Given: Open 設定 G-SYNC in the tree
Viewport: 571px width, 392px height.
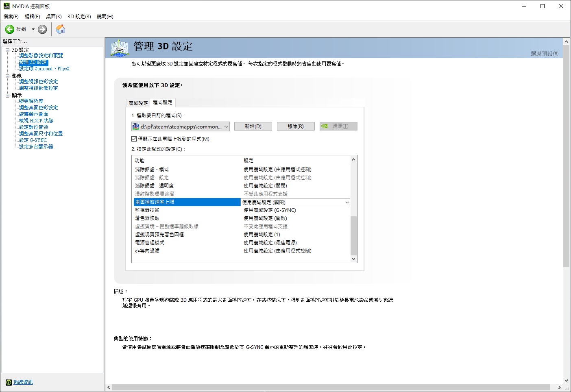Looking at the screenshot, I should [x=33, y=140].
